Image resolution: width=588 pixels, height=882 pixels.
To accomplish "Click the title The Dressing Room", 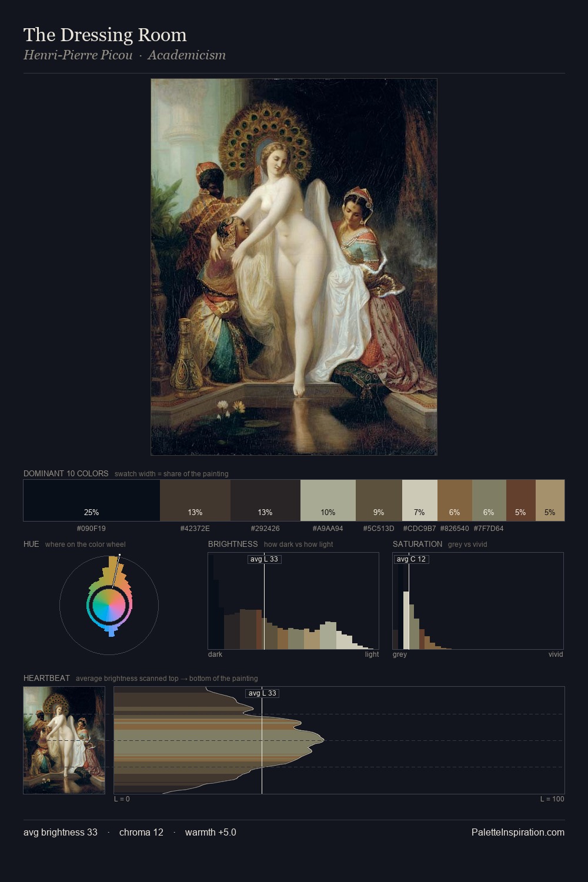I will coord(105,35).
